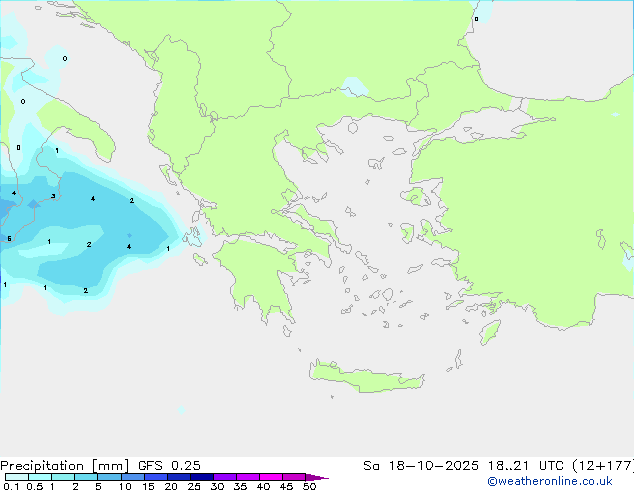Click the '25' legend scale label
Image resolution: width=634 pixels, height=490 pixels.
coord(194,486)
